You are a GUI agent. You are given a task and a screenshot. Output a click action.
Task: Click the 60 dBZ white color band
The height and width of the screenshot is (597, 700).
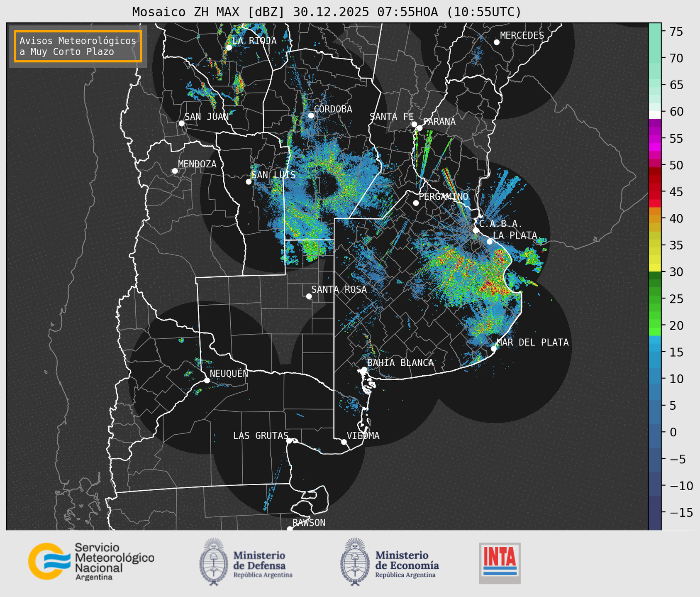(x=655, y=115)
